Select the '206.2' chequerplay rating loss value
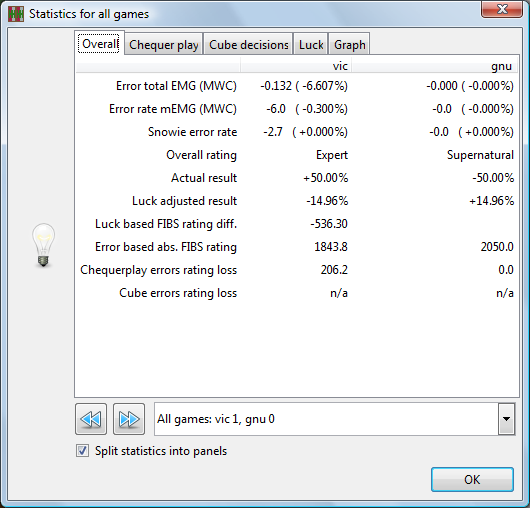Image resolution: width=530 pixels, height=508 pixels. point(334,270)
